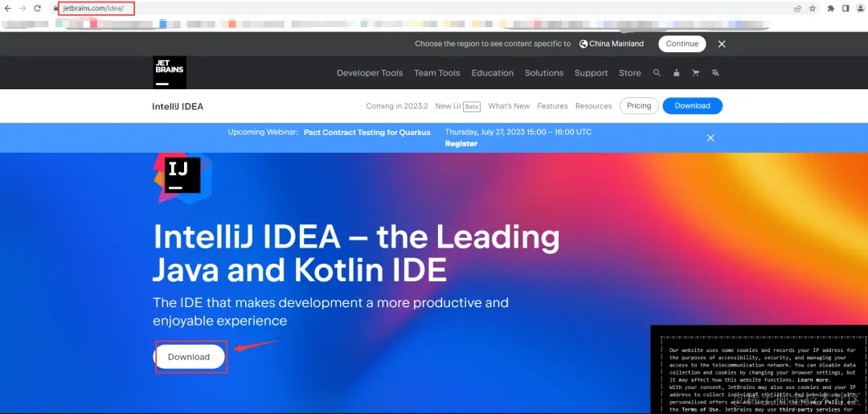Click the blue Download button in the subnav
The image size is (868, 414).
tap(693, 106)
